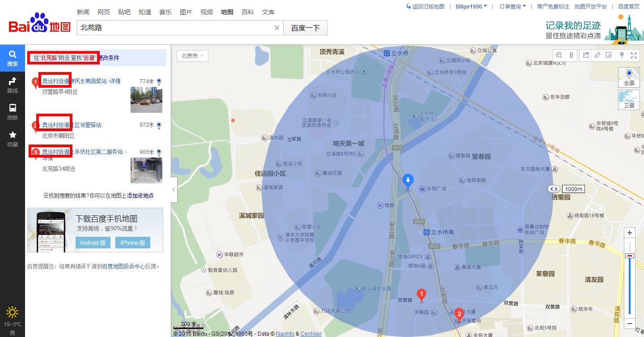This screenshot has height=337, width=644.
Task: Click the 更改条件 link
Action: pyautogui.click(x=109, y=58)
